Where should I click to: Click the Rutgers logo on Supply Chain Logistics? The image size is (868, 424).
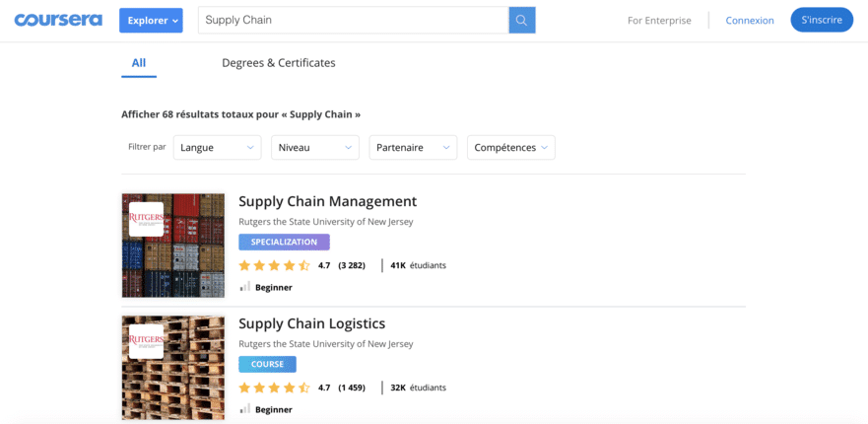tap(146, 341)
